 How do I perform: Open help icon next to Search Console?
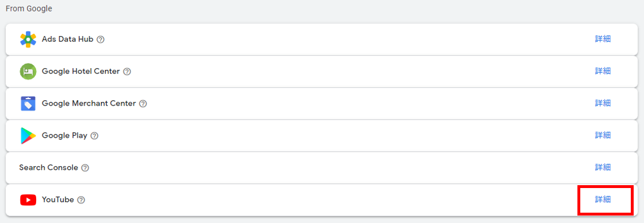[x=85, y=168]
